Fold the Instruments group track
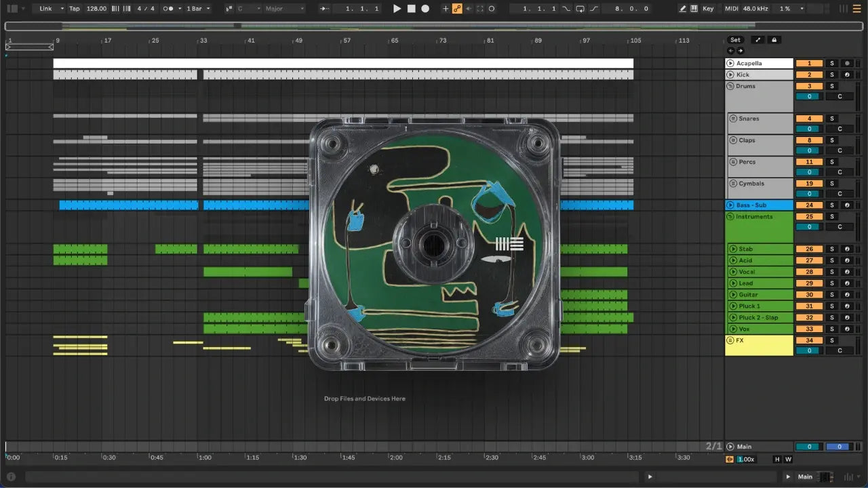Screen dimensions: 868x488 [730, 217]
